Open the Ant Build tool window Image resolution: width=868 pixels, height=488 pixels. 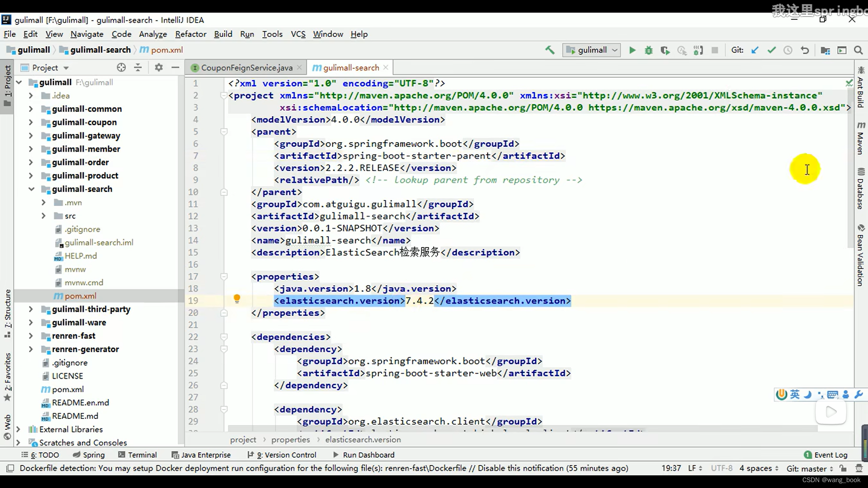point(861,88)
